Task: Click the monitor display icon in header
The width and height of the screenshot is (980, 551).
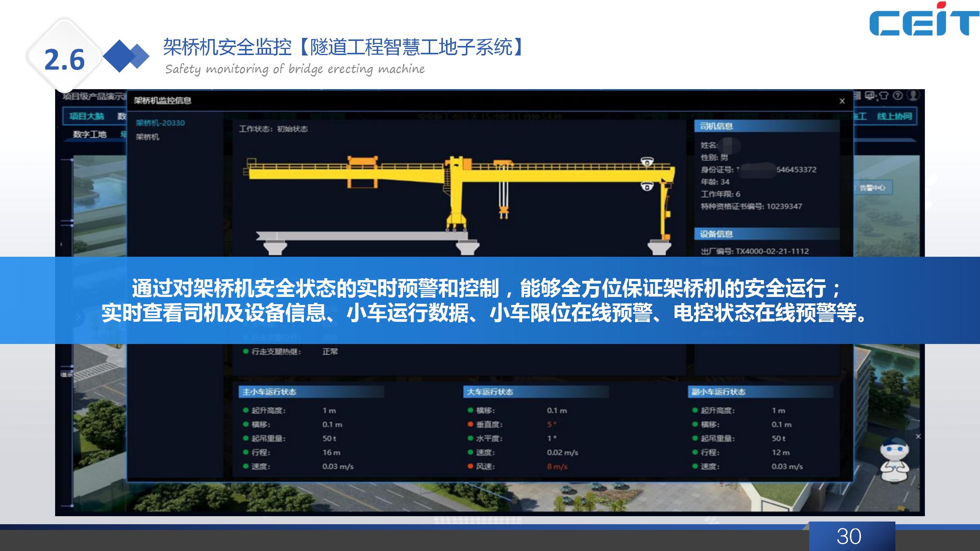Action: (x=870, y=96)
